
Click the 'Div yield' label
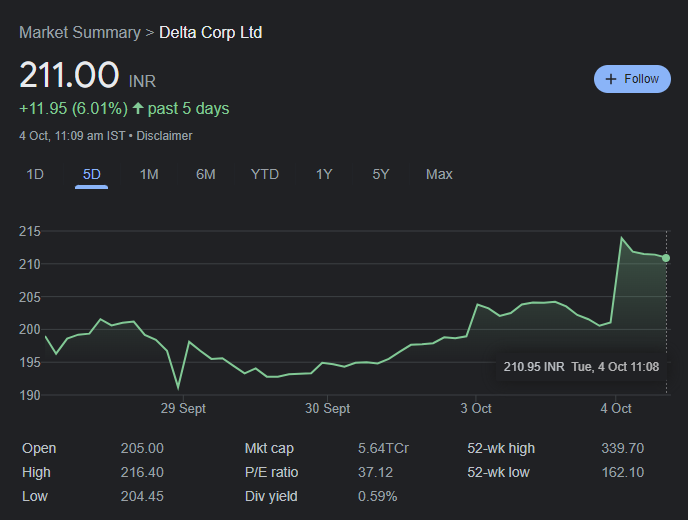pyautogui.click(x=271, y=496)
